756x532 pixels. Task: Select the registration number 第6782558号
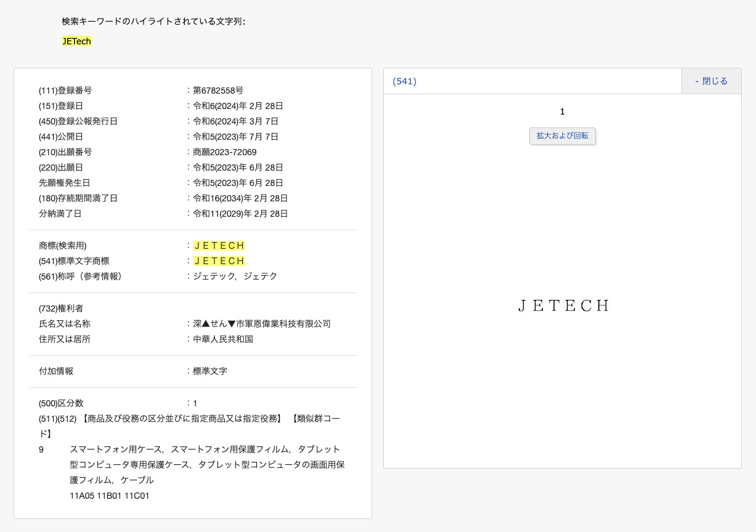click(x=218, y=90)
